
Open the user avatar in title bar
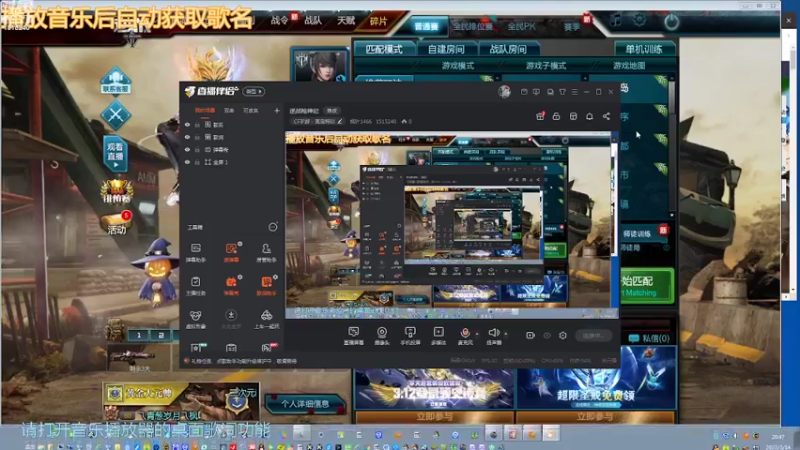pos(505,92)
